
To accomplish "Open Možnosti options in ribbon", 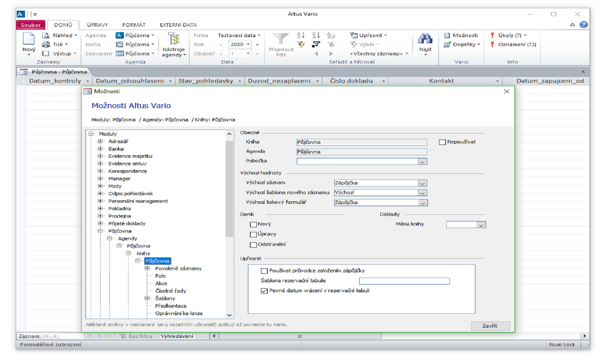I will 461,35.
